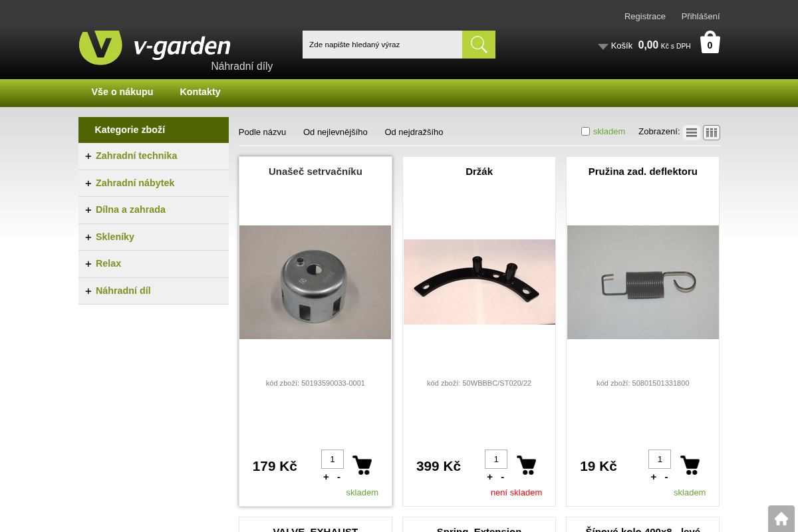Click the search magnifier button
The image size is (798, 532).
(479, 45)
